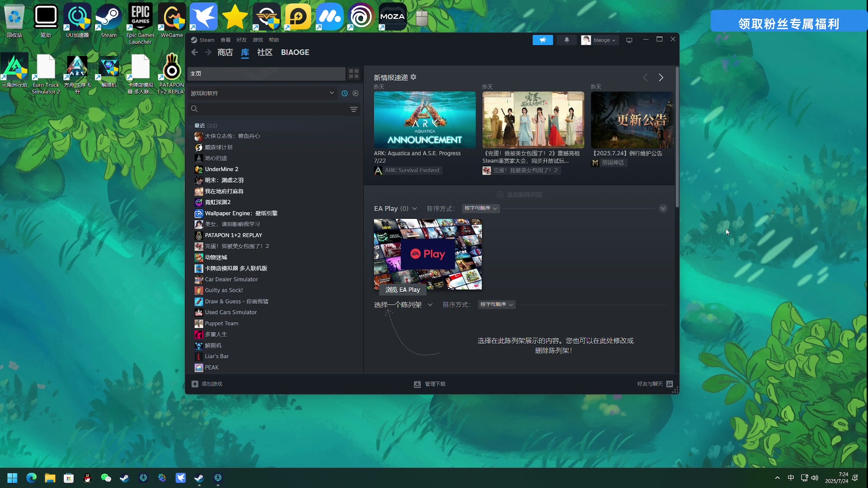Launch the Steam desktop shortcut

coord(108,21)
